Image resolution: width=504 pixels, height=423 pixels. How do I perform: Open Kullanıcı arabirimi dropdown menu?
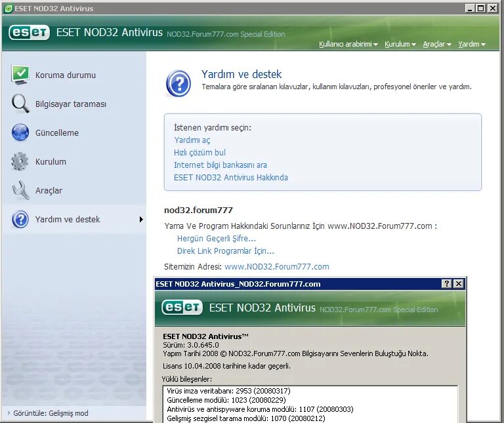pos(348,44)
